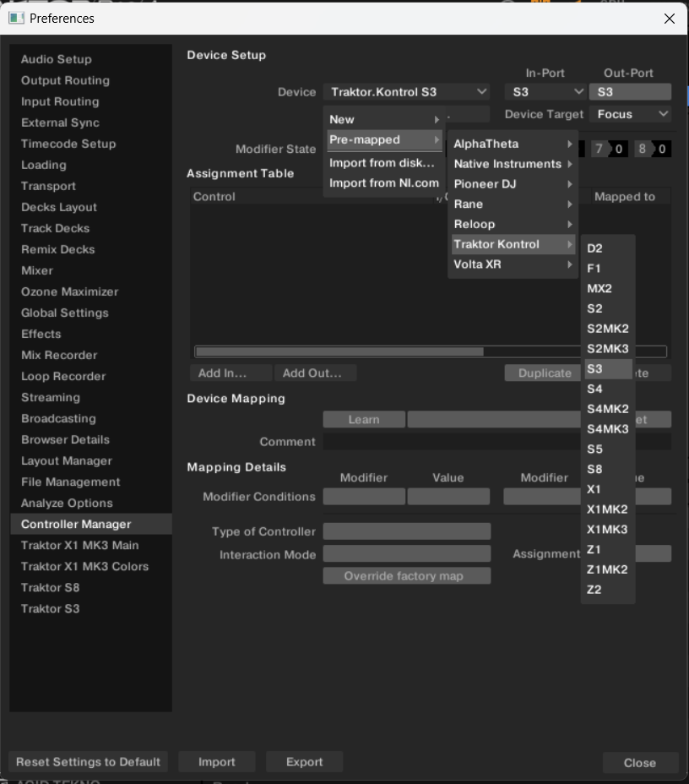The image size is (689, 784).
Task: Click the Learn button
Action: click(364, 420)
